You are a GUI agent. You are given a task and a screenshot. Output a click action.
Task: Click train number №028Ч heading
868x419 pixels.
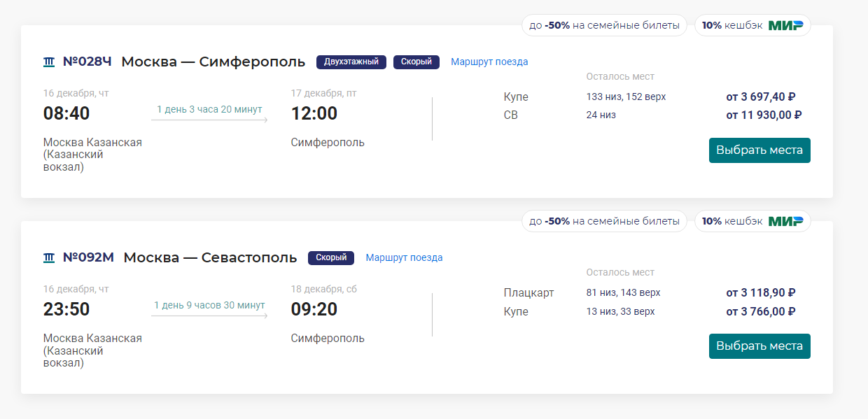pos(87,62)
